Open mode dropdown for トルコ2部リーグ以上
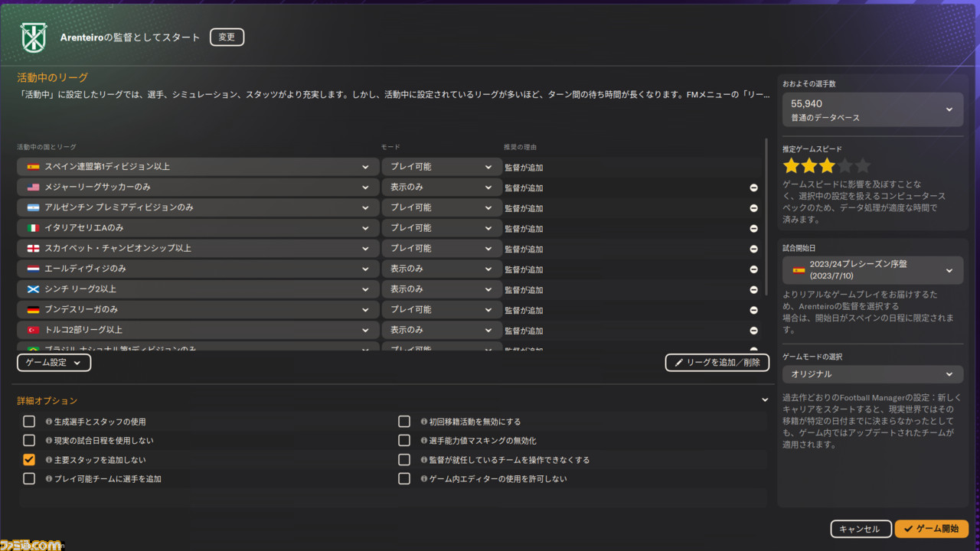 point(442,331)
